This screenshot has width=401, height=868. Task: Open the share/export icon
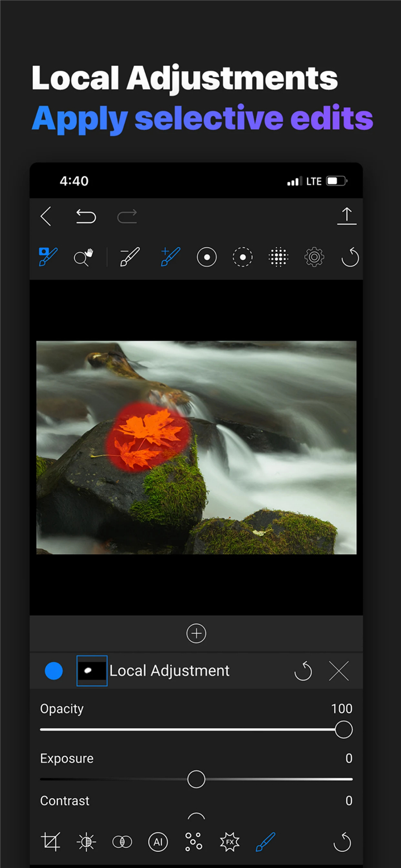(x=346, y=216)
